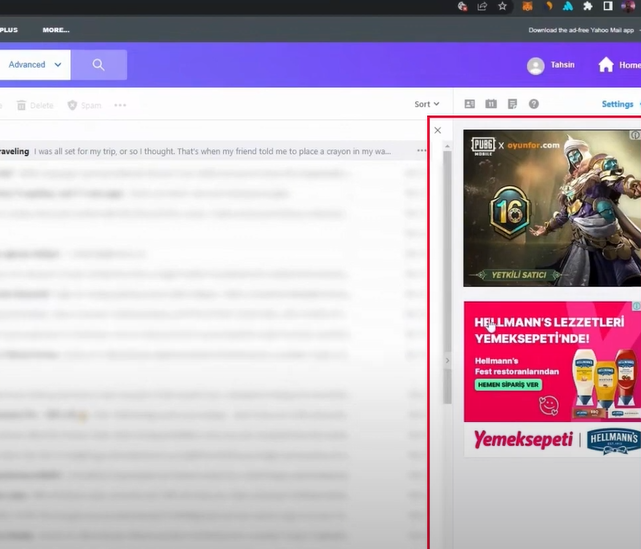Close the ad side panel with X
The width and height of the screenshot is (641, 549).
pos(437,130)
